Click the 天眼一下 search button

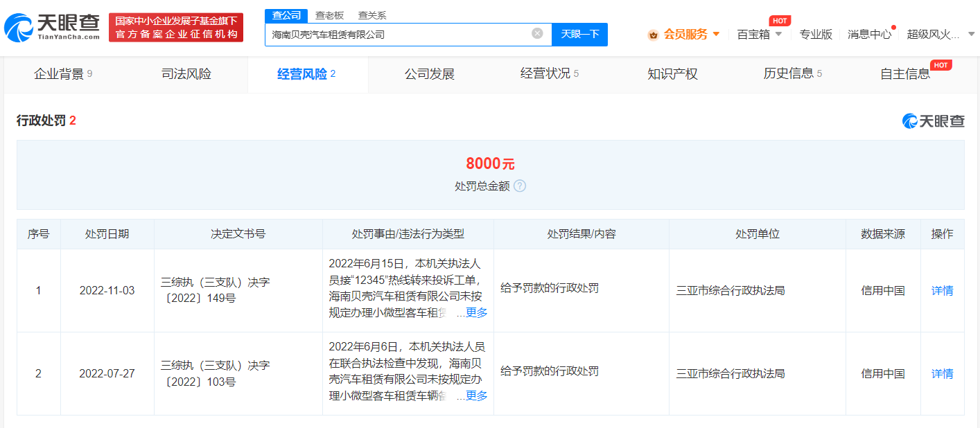tap(579, 34)
